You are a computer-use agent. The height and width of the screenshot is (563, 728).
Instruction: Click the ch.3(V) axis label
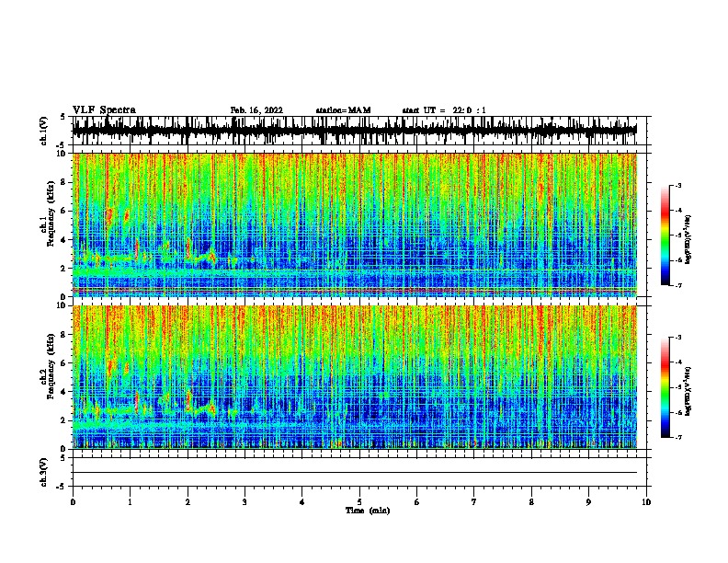tap(44, 472)
